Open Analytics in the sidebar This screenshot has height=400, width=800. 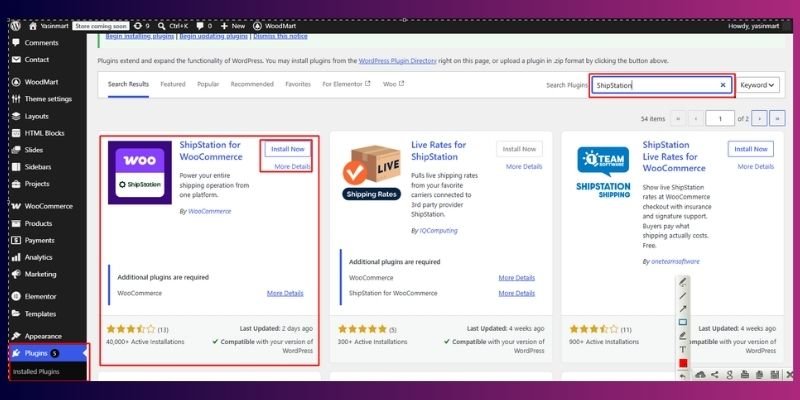tap(38, 258)
